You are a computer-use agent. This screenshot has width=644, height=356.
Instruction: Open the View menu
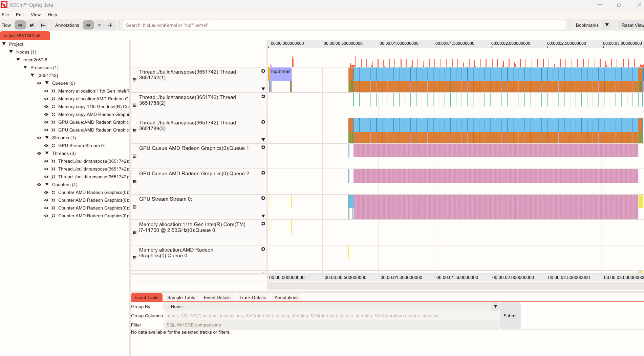click(36, 15)
